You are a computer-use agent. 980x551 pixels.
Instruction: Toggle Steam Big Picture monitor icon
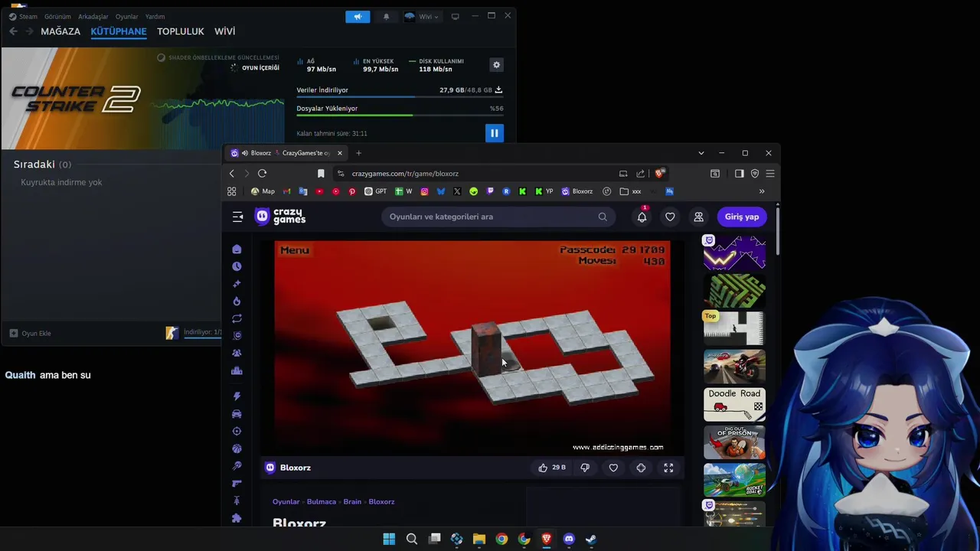(455, 16)
